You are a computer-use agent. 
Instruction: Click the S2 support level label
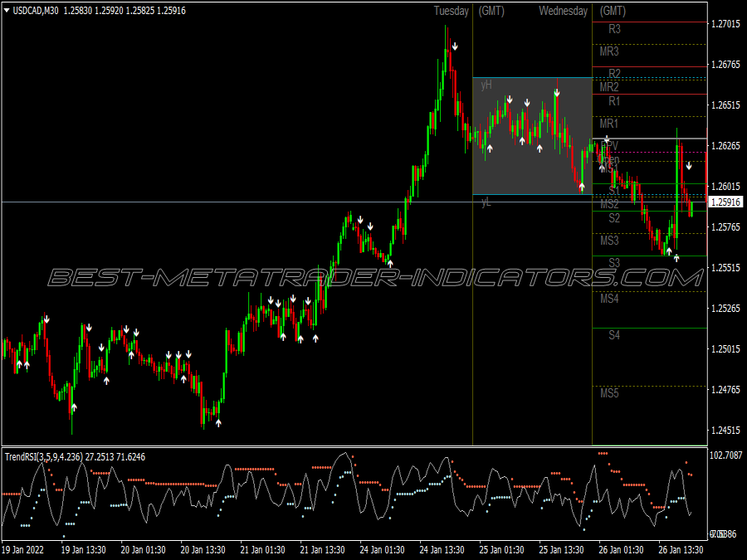pos(614,218)
